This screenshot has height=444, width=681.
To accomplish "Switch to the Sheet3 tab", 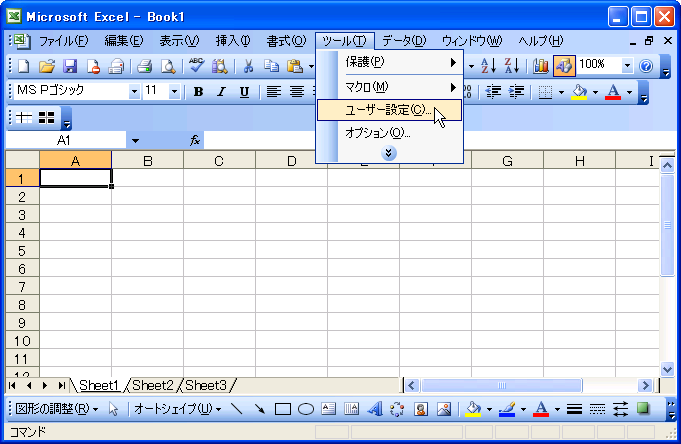I will pos(206,385).
